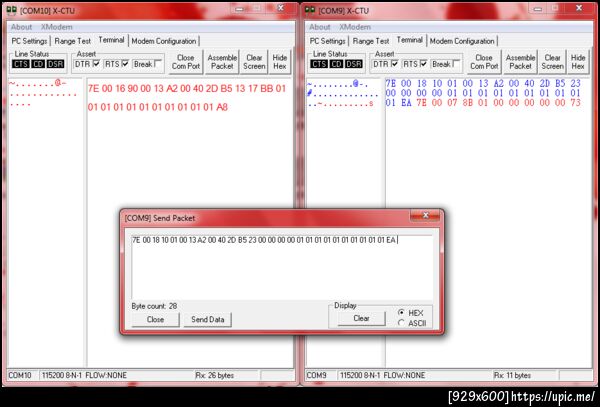Image resolution: width=600 pixels, height=407 pixels.
Task: Click "Byte count: 28" label
Action: (154, 306)
